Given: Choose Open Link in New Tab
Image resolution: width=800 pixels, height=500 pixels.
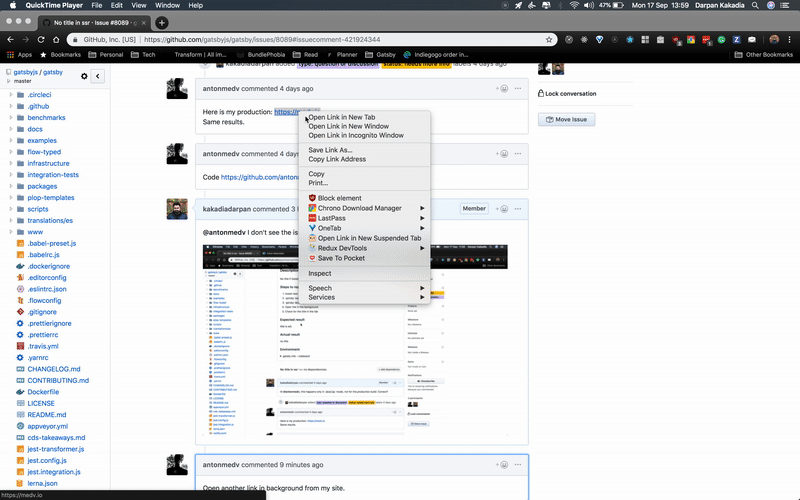Looking at the screenshot, I should point(365,117).
